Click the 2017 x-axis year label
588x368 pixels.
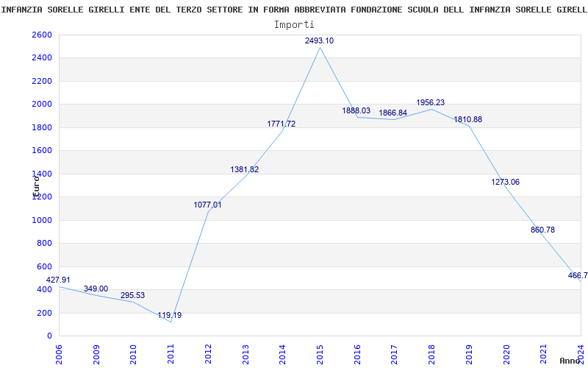(x=394, y=355)
